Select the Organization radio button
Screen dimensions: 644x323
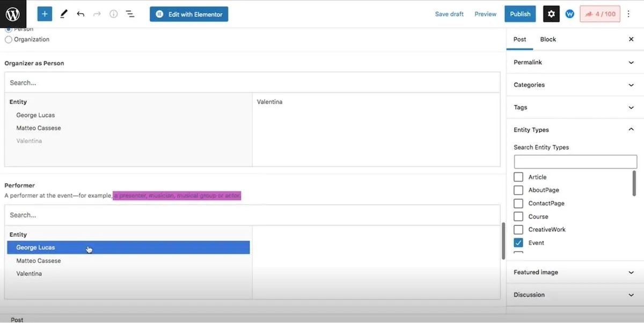pyautogui.click(x=9, y=39)
